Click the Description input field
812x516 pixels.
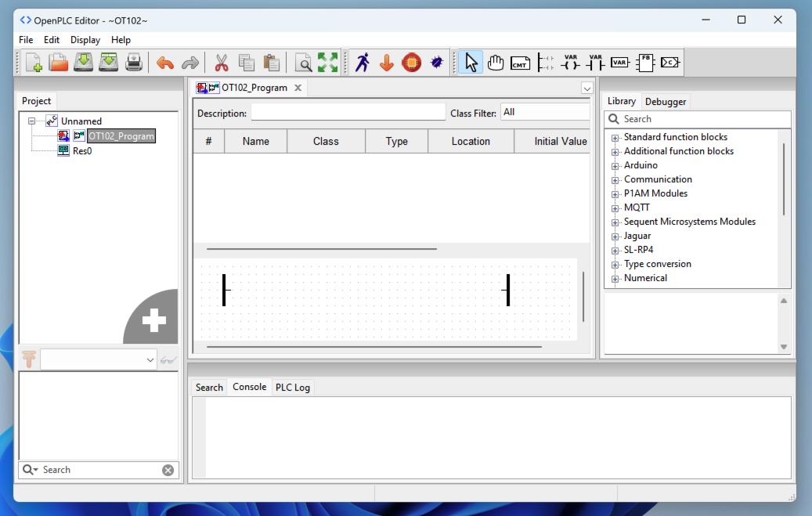348,113
